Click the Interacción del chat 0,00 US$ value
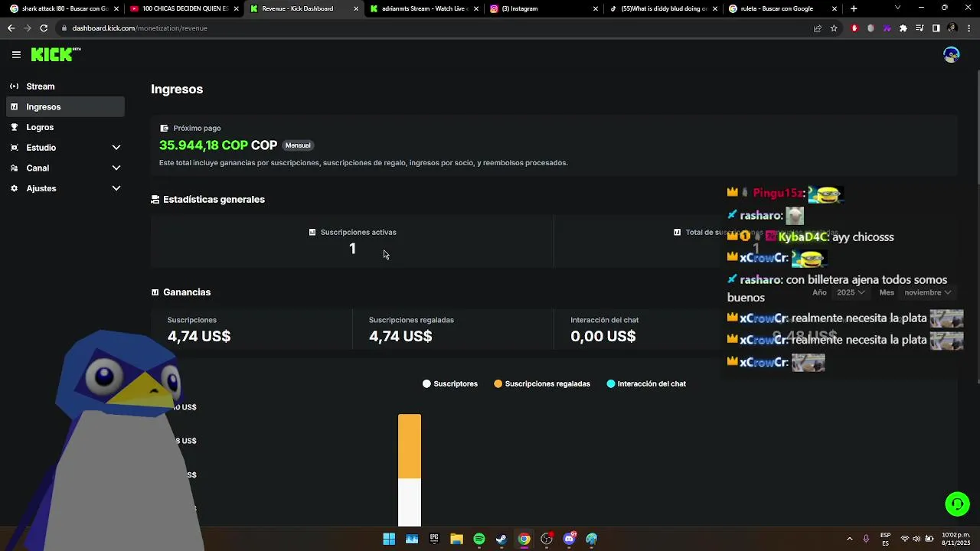This screenshot has width=980, height=551. [603, 337]
